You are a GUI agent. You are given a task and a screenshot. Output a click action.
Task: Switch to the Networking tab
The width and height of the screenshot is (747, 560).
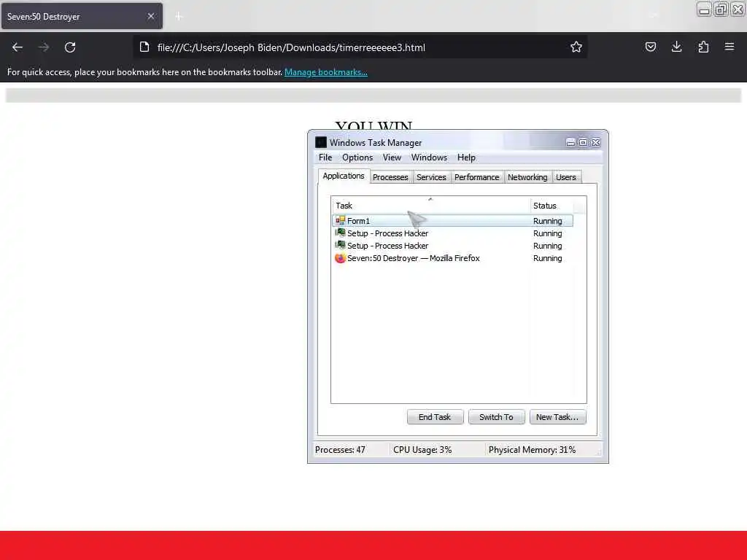[x=527, y=177]
